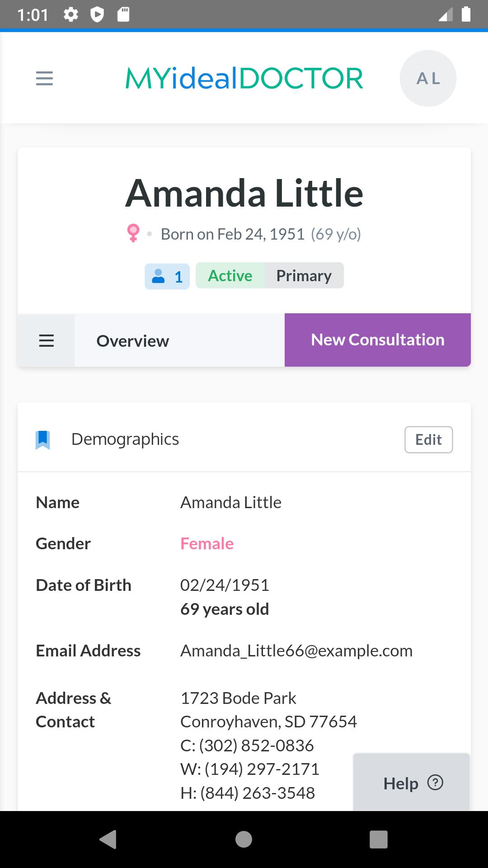Edit the Demographics section
This screenshot has height=868, width=488.
pyautogui.click(x=428, y=439)
